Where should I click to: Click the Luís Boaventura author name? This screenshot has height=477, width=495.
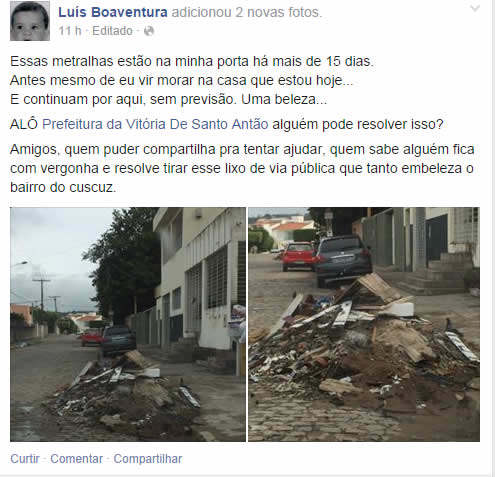point(113,12)
